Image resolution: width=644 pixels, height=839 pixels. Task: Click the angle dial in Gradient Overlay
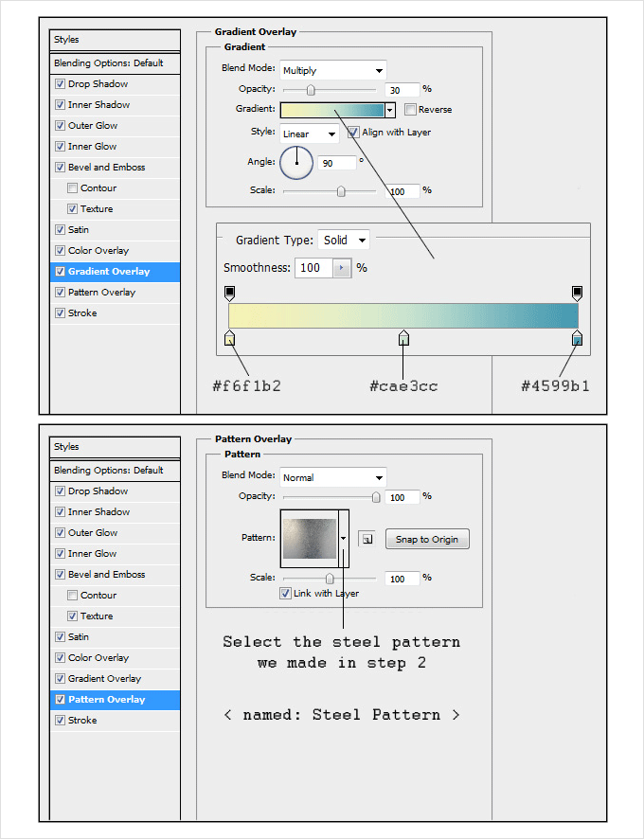tap(296, 162)
